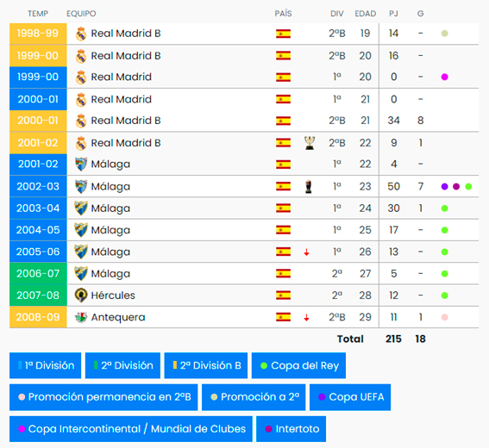Click the Spain flag in the Hércules row
This screenshot has width=489, height=448.
tap(283, 296)
